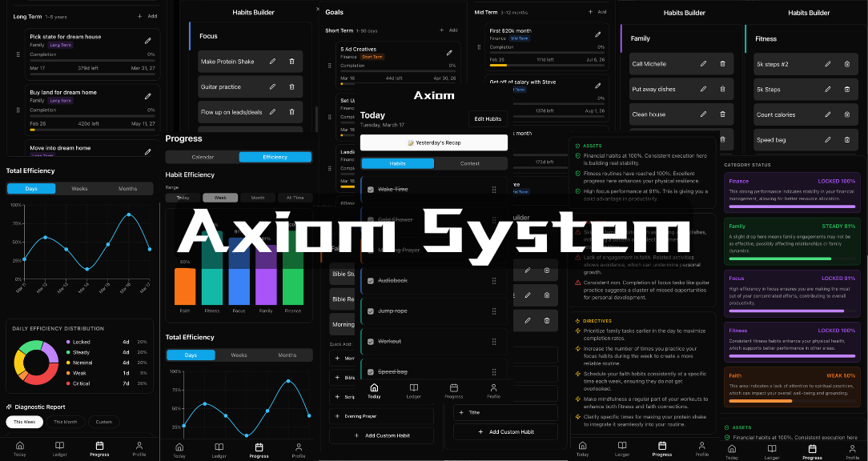Click the 'Critical' row in efficiency distribution legend

coord(106,383)
